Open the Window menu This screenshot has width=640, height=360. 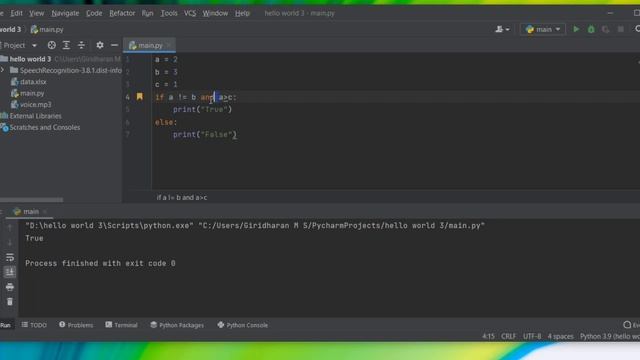coord(215,13)
